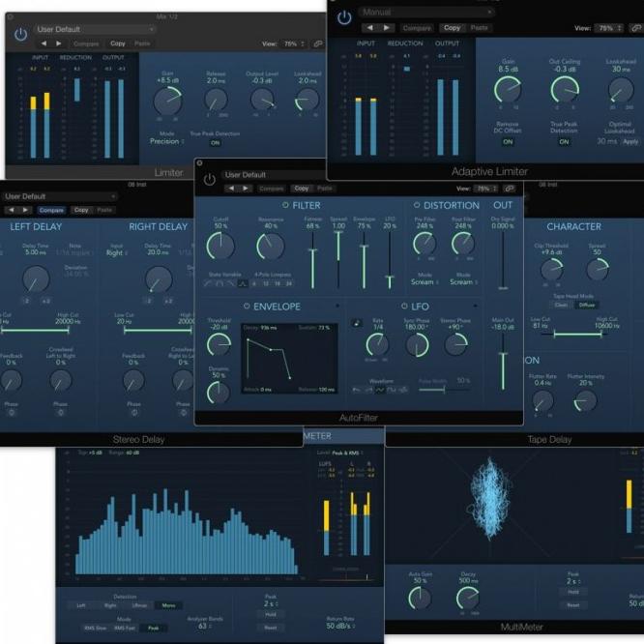Select Diffuse Tape Head Mode
Screen dimensions: 644x644
coord(587,305)
